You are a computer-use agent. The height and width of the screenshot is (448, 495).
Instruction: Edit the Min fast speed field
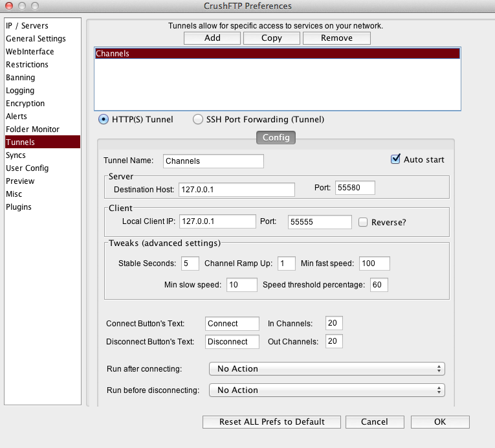375,263
